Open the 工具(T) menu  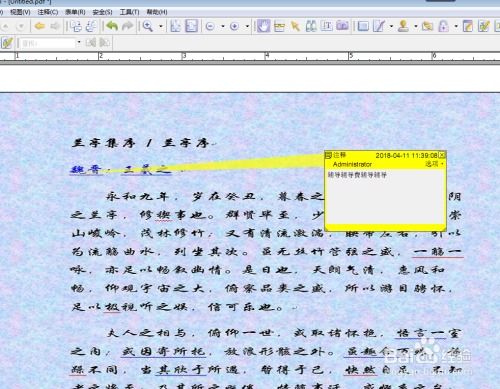click(x=129, y=12)
